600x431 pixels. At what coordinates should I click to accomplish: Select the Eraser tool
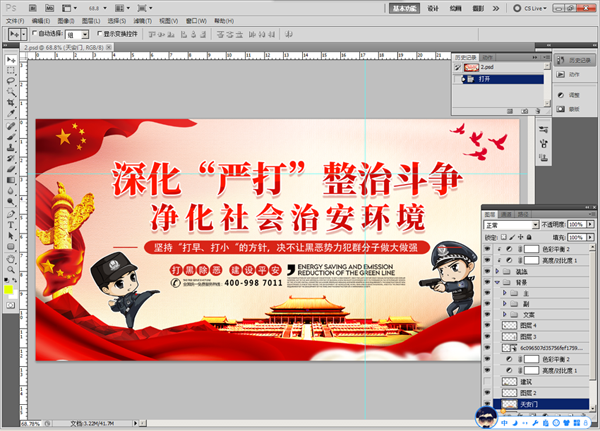click(11, 169)
